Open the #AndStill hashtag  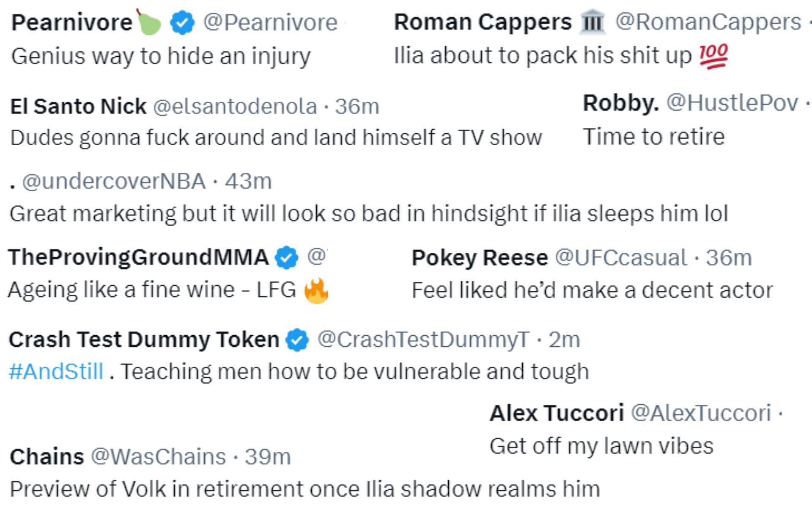click(56, 372)
